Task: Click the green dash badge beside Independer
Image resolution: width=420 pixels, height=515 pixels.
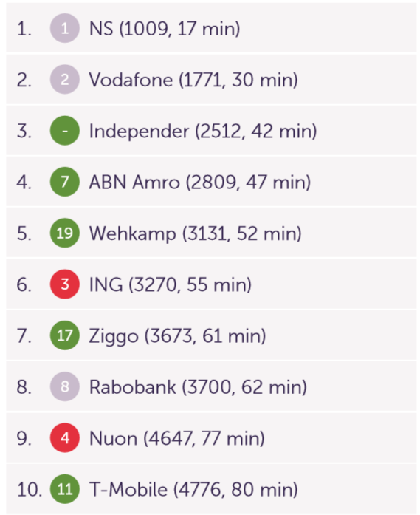Action: 65,131
